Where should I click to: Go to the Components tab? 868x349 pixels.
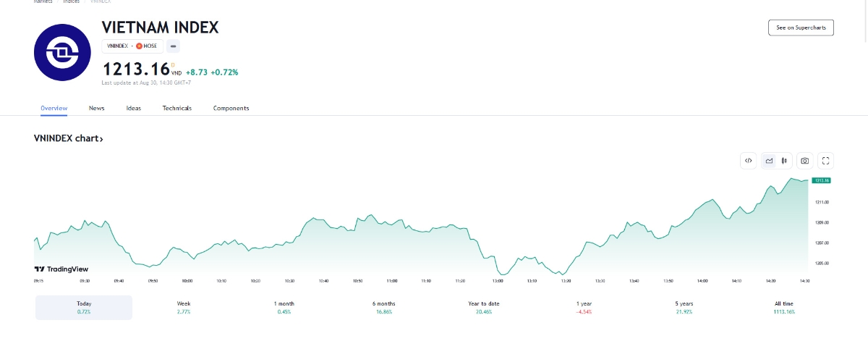point(231,108)
